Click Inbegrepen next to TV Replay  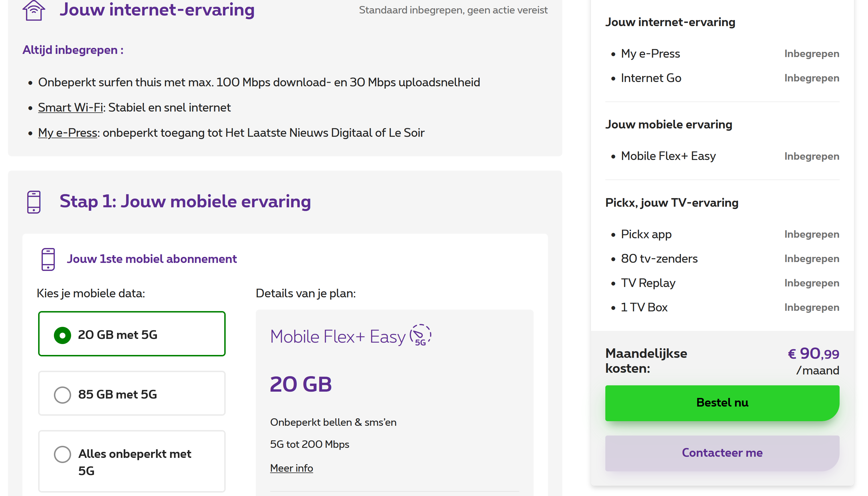pyautogui.click(x=812, y=283)
